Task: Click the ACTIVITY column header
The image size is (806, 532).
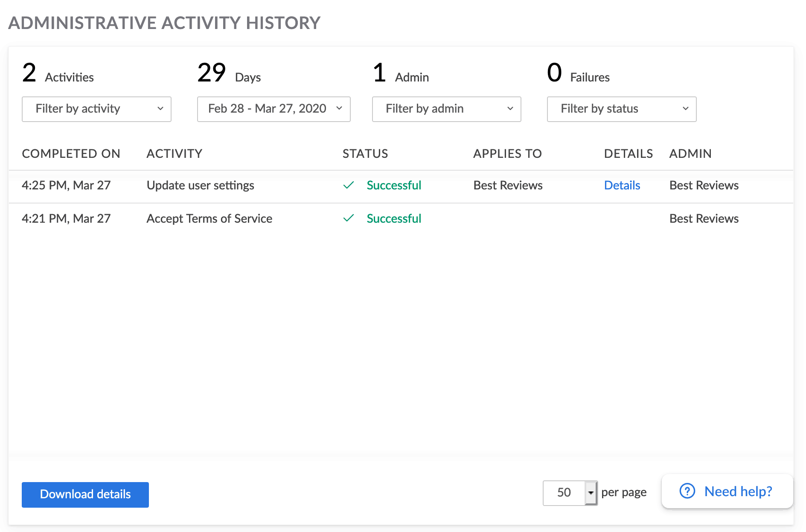Action: [174, 154]
